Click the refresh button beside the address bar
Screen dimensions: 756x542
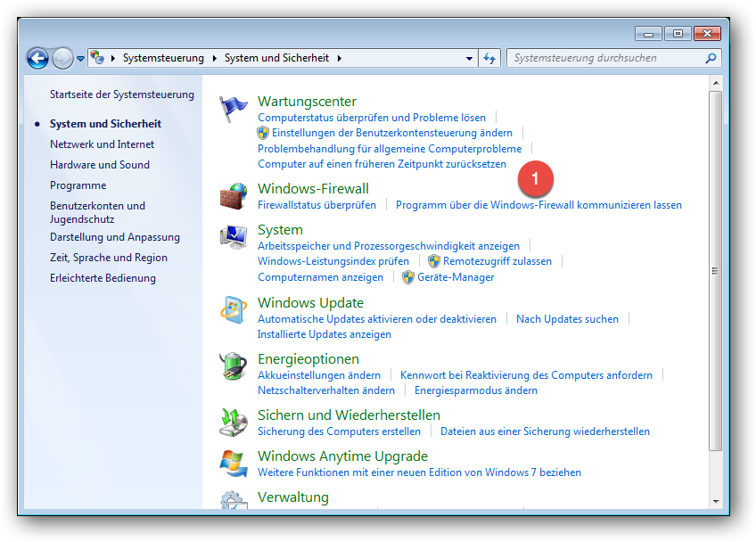489,58
